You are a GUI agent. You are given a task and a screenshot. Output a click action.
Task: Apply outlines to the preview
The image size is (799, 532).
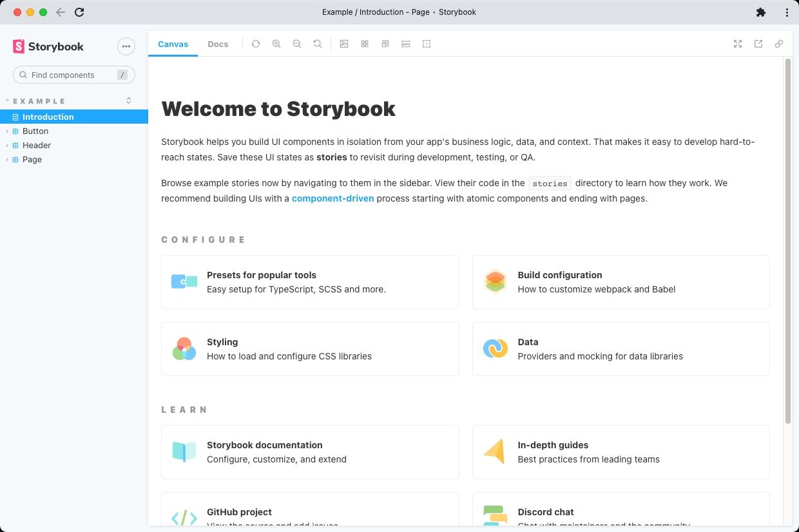click(427, 44)
